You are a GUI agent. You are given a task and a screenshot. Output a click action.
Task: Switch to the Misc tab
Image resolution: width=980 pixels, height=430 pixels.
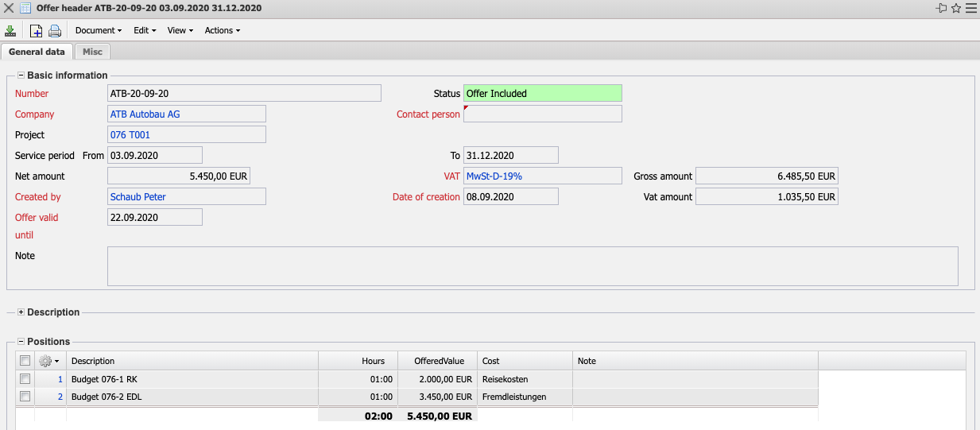tap(92, 52)
